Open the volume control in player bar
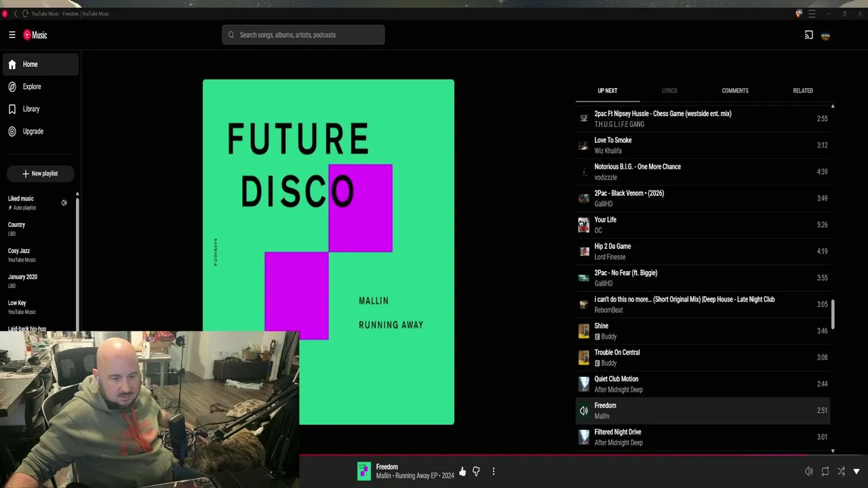The height and width of the screenshot is (488, 868). [x=808, y=471]
